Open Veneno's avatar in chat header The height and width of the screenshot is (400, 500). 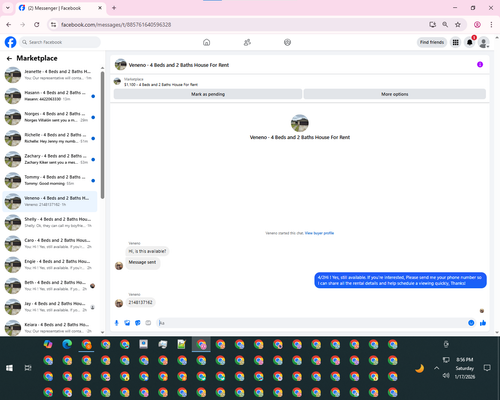tap(121, 65)
